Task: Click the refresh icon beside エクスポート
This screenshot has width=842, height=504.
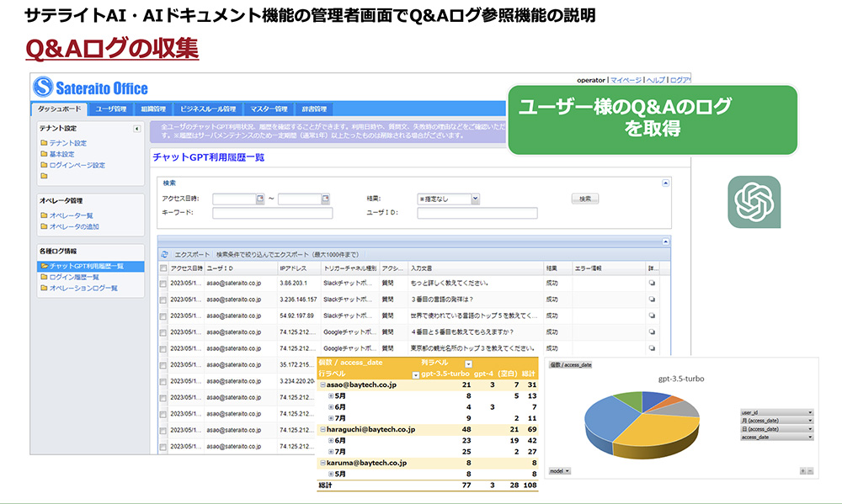Action: 165,253
